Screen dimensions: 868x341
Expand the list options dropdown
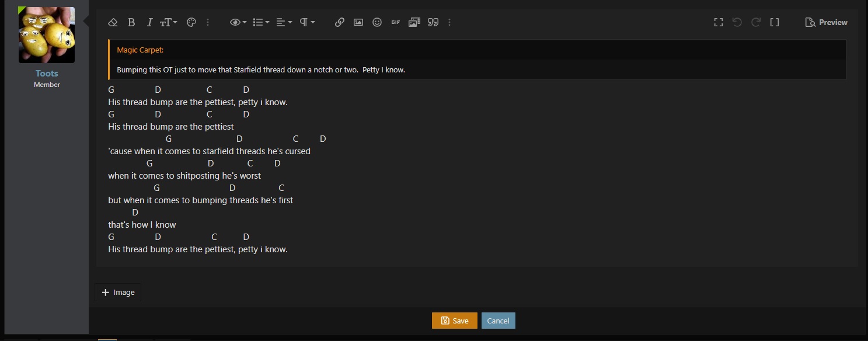click(x=260, y=22)
